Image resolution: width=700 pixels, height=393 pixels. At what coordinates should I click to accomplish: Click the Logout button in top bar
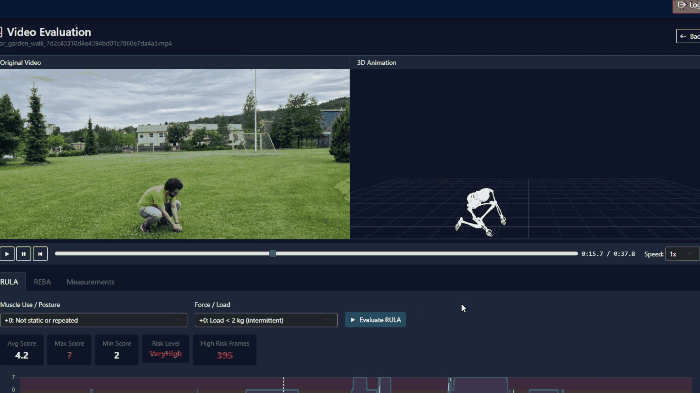coord(687,5)
